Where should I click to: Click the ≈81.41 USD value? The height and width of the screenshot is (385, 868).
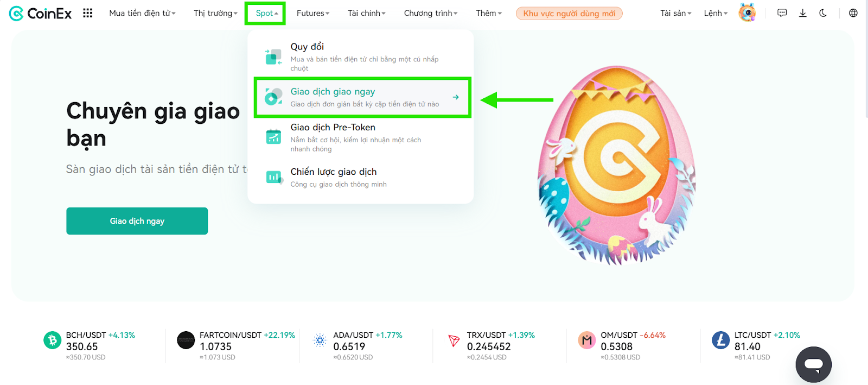click(752, 357)
